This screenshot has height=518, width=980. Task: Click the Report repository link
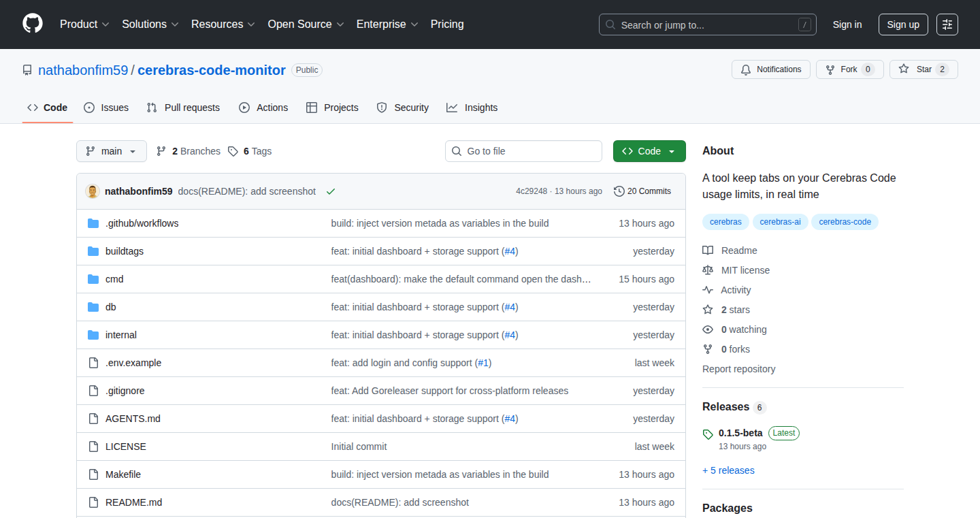pyautogui.click(x=738, y=369)
